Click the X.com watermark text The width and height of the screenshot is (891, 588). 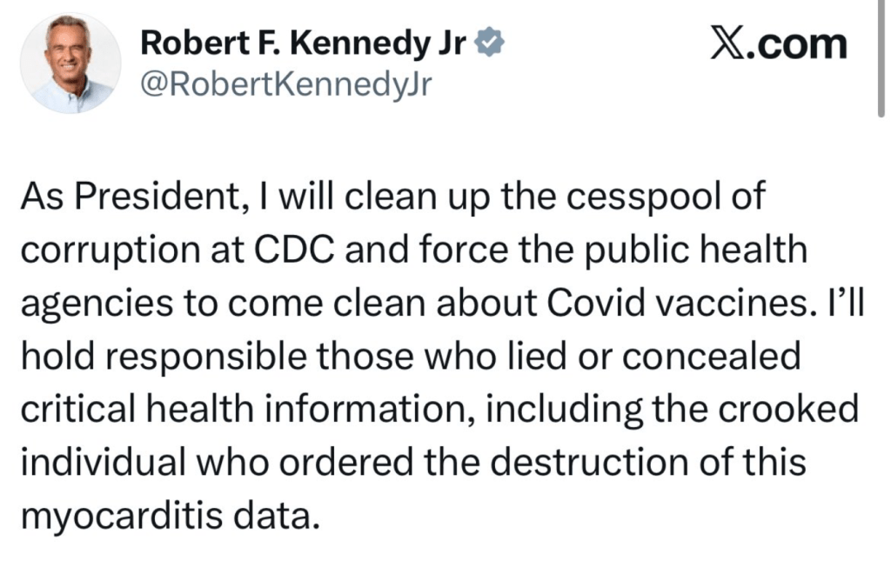click(x=779, y=43)
